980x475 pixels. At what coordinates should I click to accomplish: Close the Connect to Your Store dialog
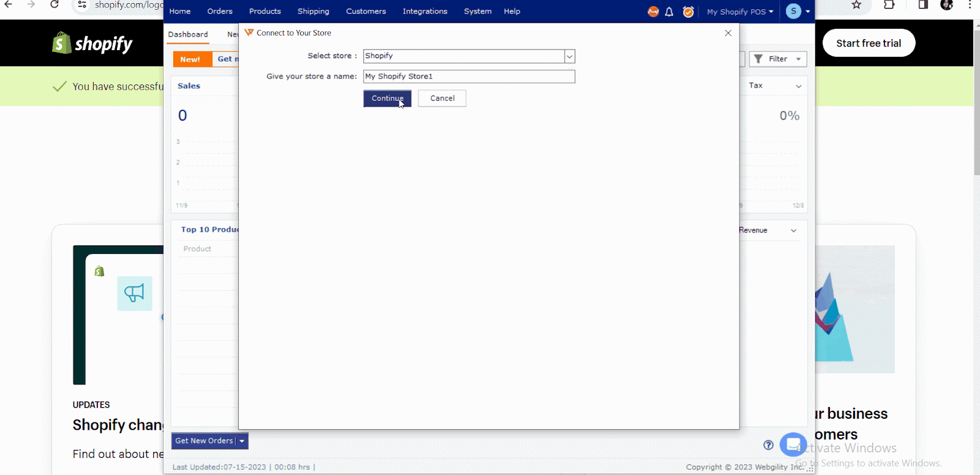pos(728,33)
